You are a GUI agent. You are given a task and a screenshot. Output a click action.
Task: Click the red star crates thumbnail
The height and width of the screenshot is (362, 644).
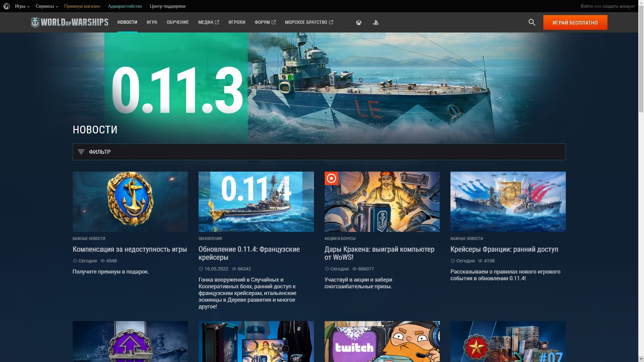point(508,342)
